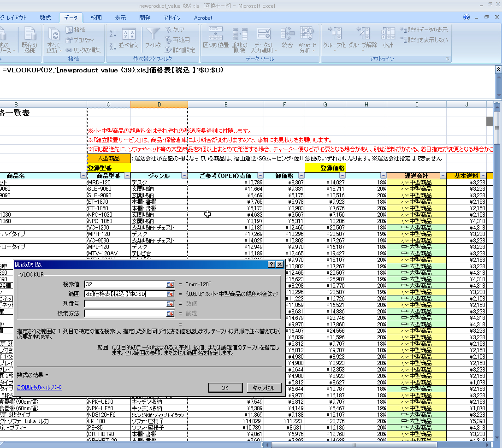This screenshot has width=502, height=448.
Task: Click Edit Links (リンクの編集)
Action: pos(83,50)
